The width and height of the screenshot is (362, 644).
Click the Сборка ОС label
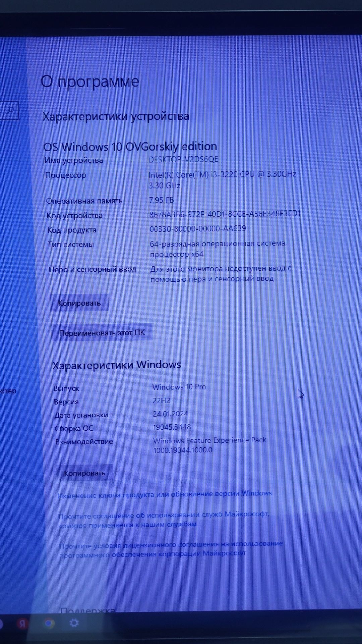[x=74, y=428]
